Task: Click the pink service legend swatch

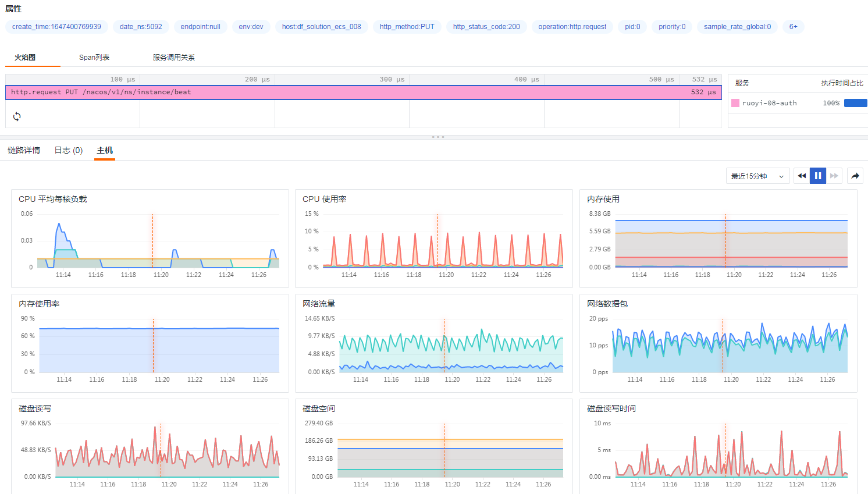Action: [735, 102]
